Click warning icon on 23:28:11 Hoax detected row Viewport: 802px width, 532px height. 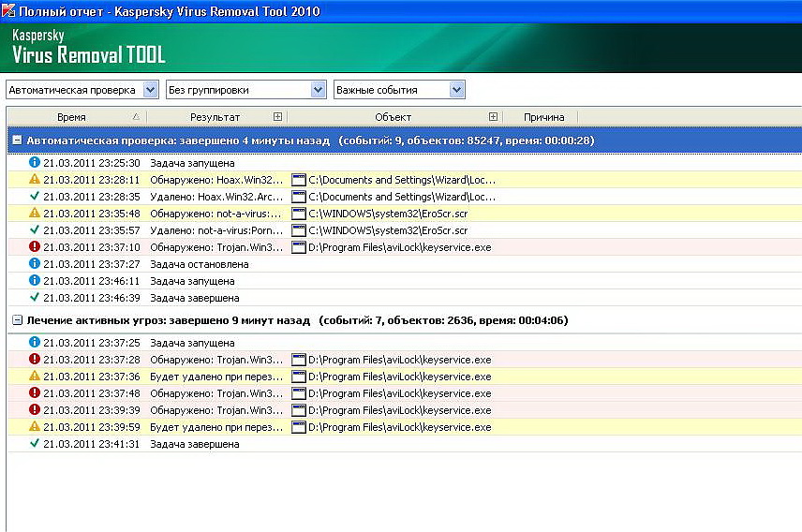click(x=35, y=179)
